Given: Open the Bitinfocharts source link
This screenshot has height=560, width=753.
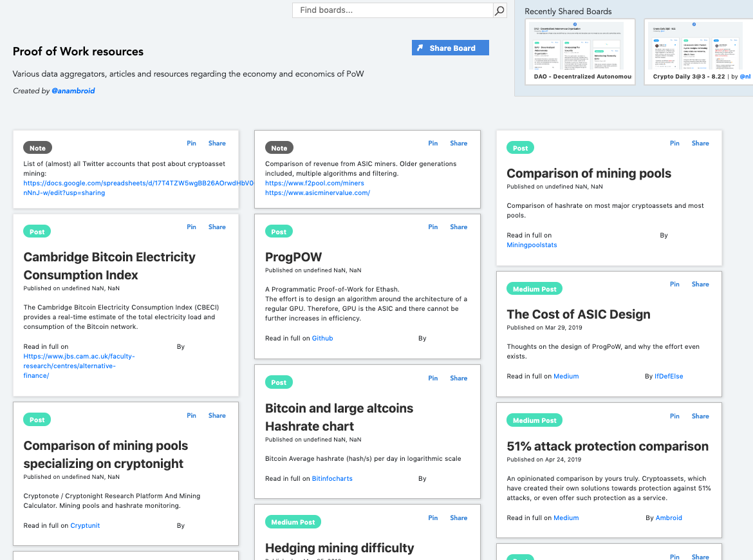Looking at the screenshot, I should coord(332,479).
